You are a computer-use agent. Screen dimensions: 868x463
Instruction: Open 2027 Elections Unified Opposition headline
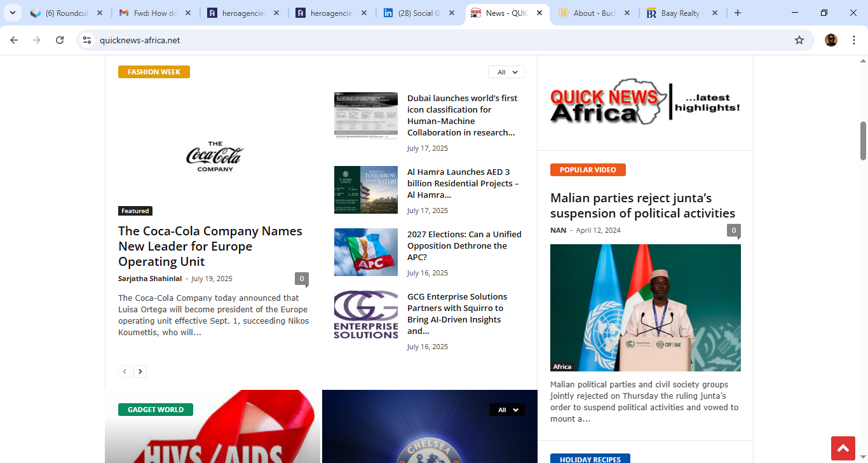[465, 245]
